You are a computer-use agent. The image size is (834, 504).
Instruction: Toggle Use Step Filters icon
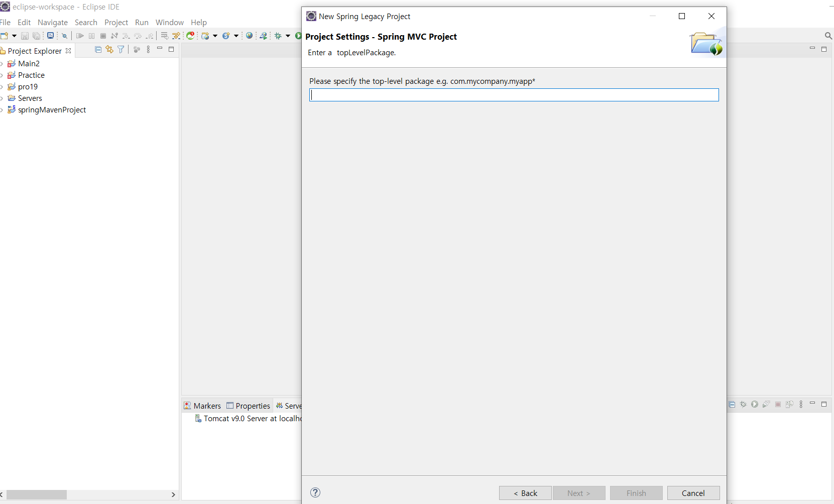click(176, 36)
